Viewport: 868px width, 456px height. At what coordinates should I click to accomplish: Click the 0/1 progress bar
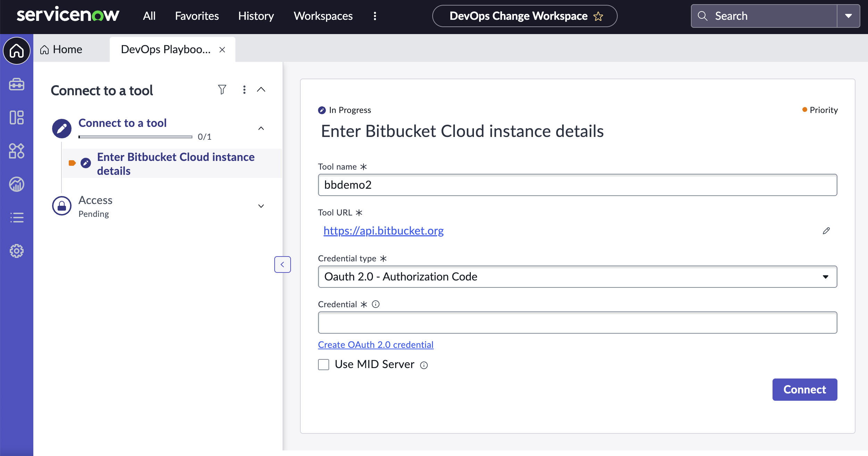click(135, 137)
